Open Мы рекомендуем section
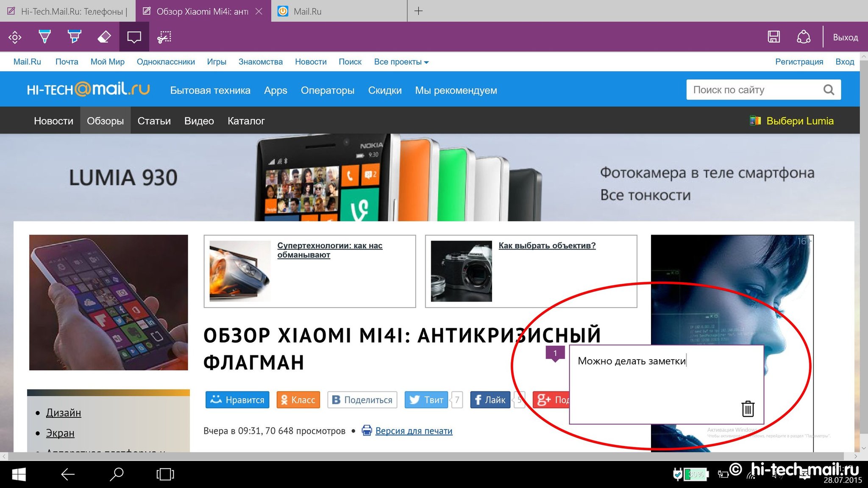The height and width of the screenshot is (488, 868). [x=456, y=90]
